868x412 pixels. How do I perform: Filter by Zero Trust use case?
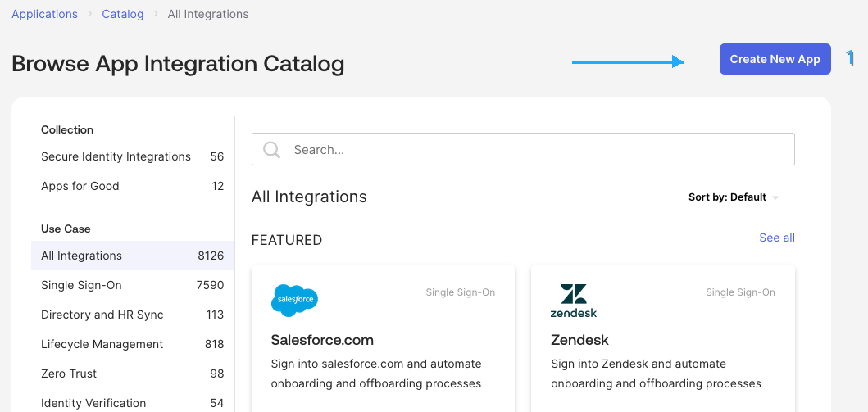(132, 374)
